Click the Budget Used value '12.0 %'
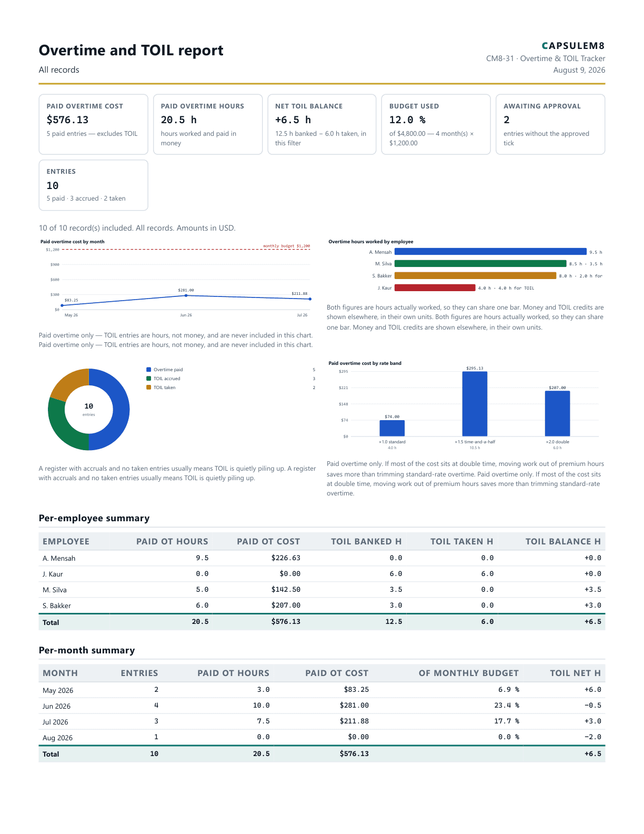644x834 pixels. click(x=407, y=120)
